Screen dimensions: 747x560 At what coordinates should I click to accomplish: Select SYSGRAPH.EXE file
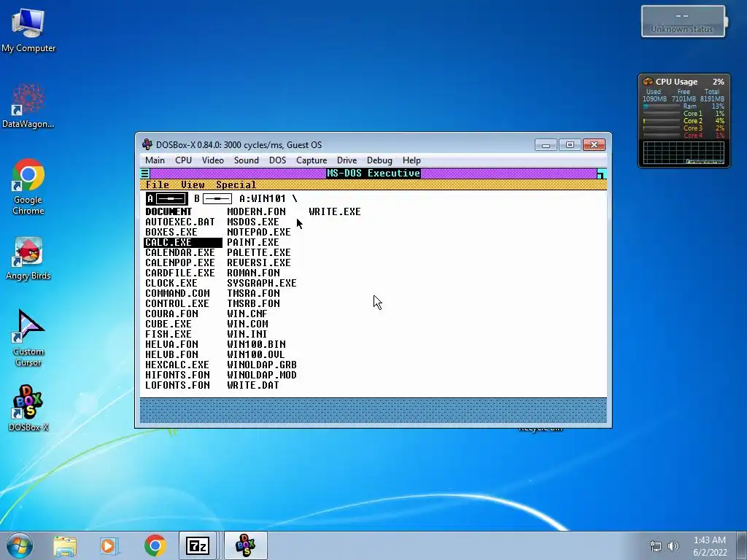click(262, 283)
